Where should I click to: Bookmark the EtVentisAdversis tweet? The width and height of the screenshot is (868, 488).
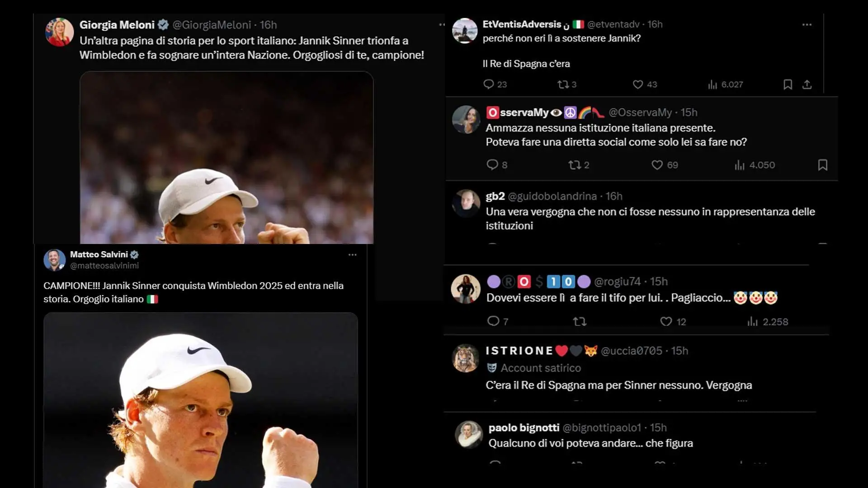click(788, 84)
